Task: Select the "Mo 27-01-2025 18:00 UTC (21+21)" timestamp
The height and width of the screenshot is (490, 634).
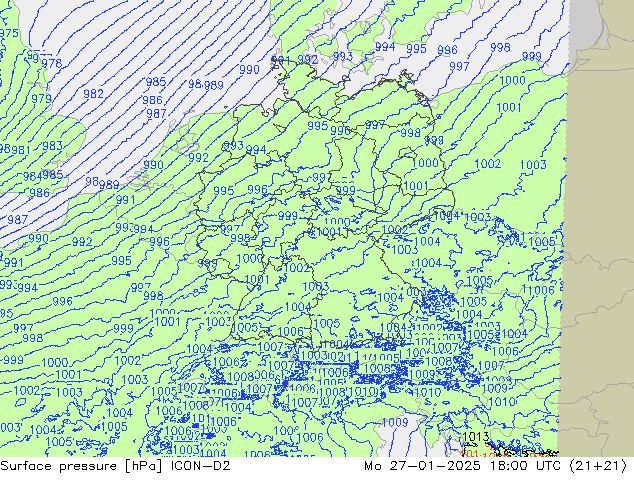Action: coord(496,466)
